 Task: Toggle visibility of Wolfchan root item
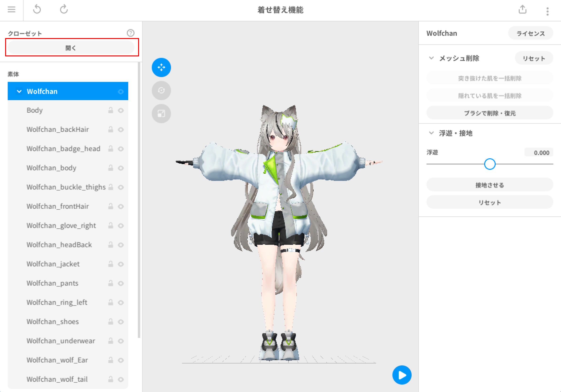click(121, 92)
